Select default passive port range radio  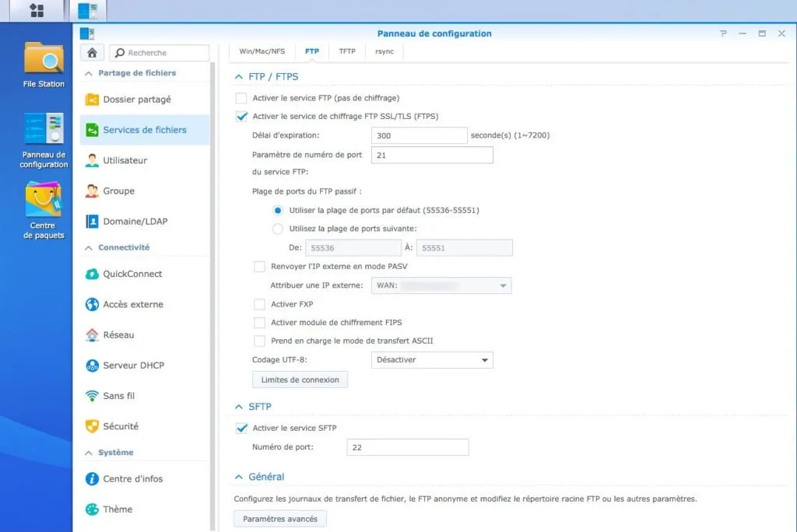pos(278,210)
